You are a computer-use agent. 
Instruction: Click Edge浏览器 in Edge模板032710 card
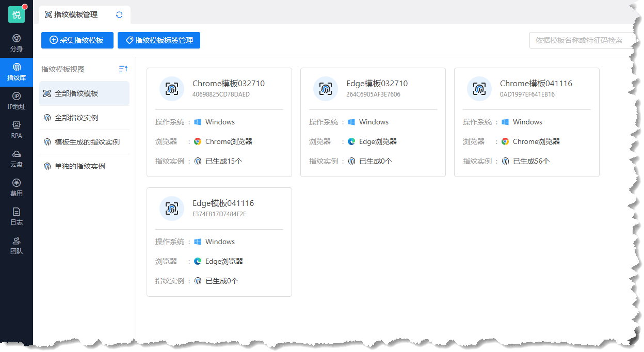click(x=378, y=141)
